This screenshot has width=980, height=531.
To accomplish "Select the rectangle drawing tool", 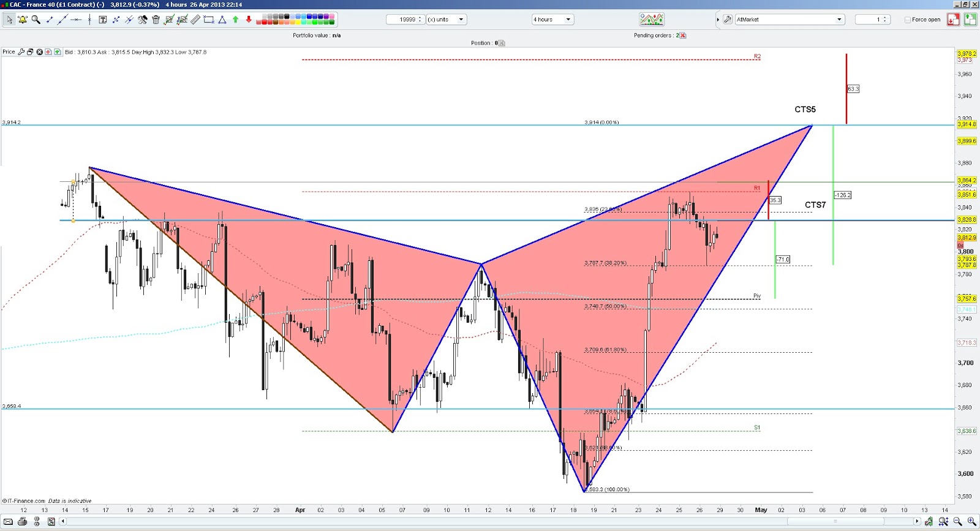I will [x=209, y=20].
